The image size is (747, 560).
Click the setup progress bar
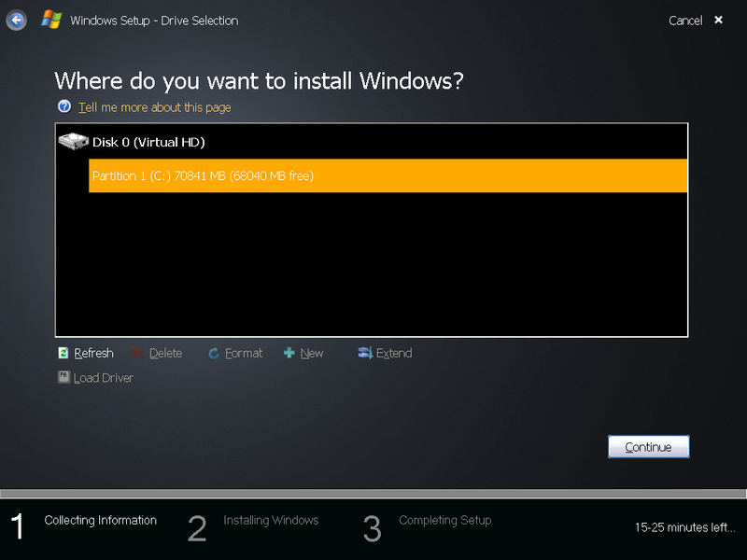tap(373, 494)
